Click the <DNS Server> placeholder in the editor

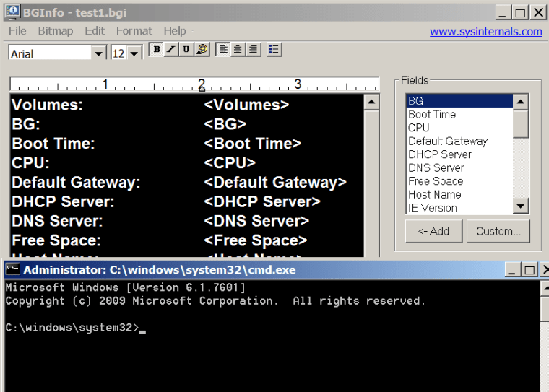(256, 221)
